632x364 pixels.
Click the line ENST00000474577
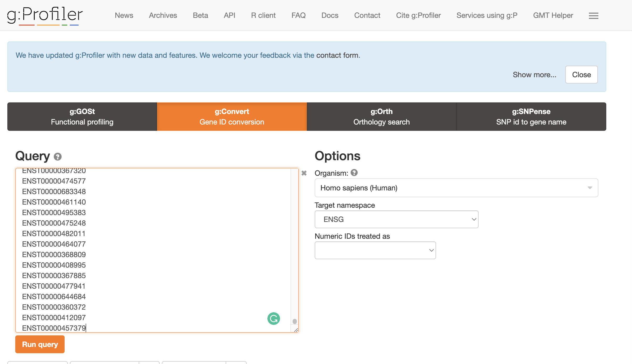(54, 181)
